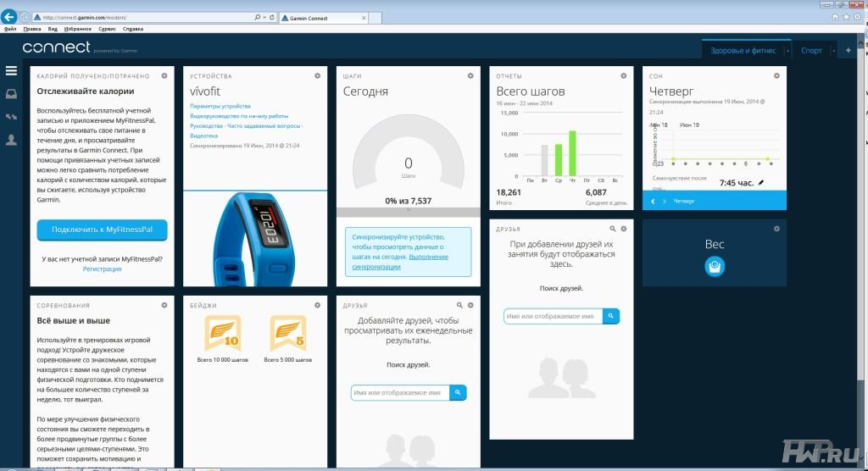Click name field in lower middle Друзья widget
Screen dimensions: 868x471
point(400,392)
